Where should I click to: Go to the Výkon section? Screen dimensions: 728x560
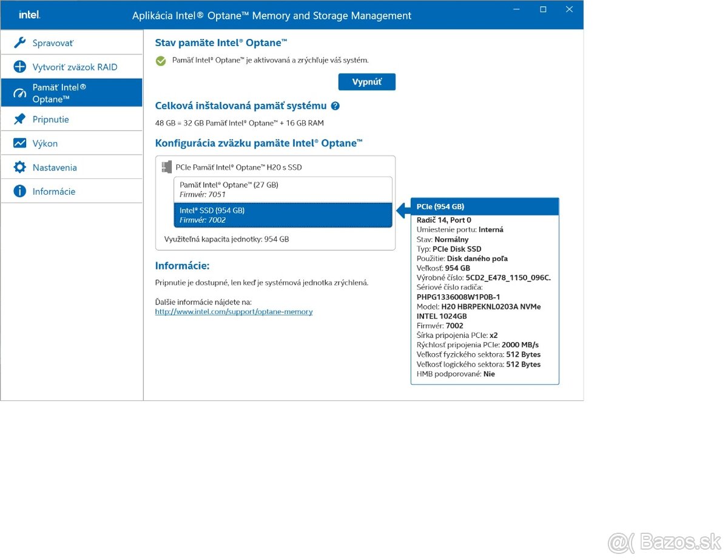point(45,143)
